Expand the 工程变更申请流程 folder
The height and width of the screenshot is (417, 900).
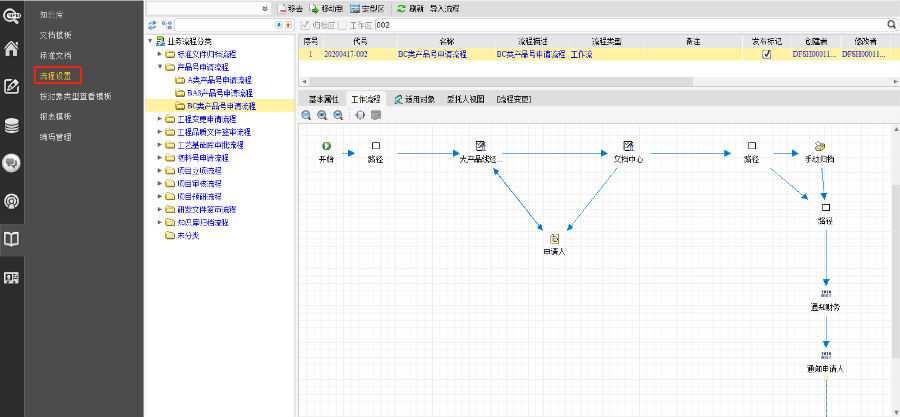[x=160, y=119]
